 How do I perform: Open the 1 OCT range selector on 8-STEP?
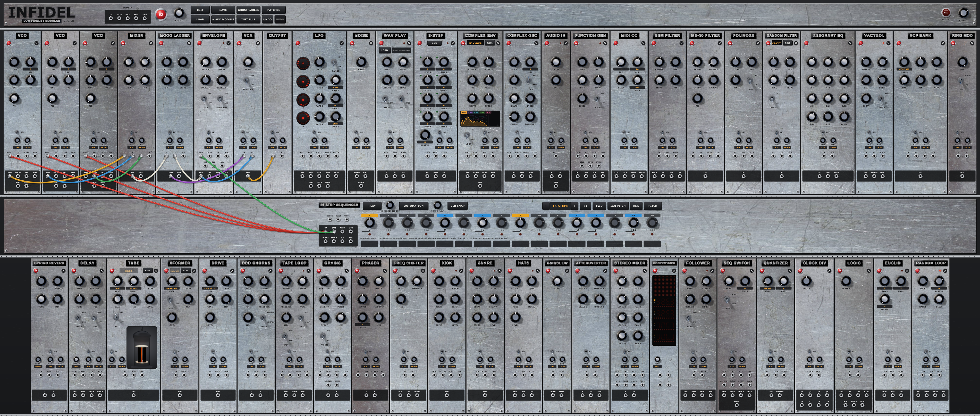[434, 43]
